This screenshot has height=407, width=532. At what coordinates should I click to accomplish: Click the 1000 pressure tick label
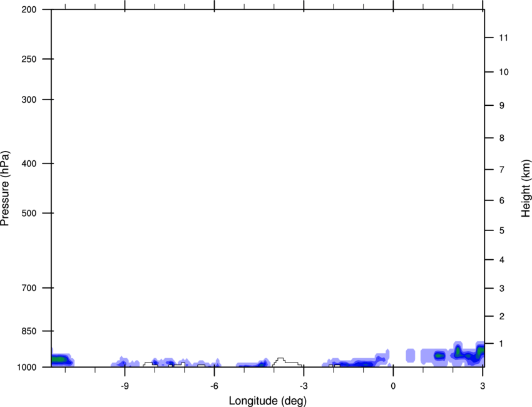pos(26,367)
